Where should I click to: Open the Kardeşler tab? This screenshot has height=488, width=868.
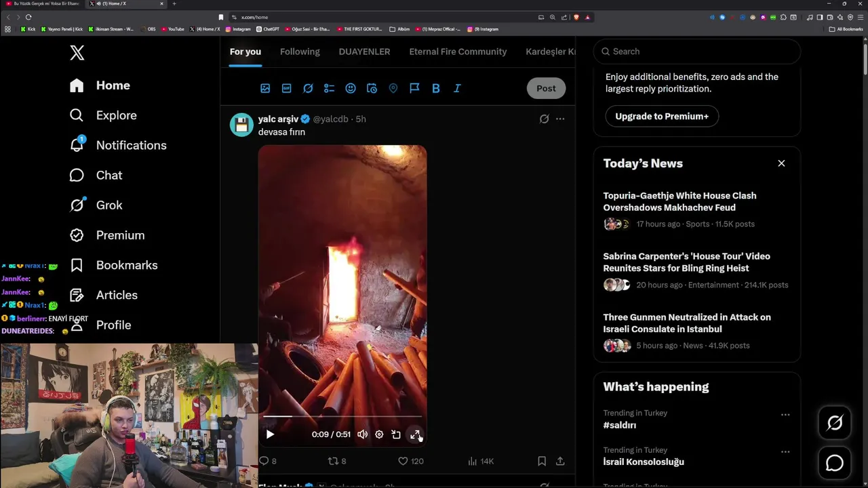point(550,52)
